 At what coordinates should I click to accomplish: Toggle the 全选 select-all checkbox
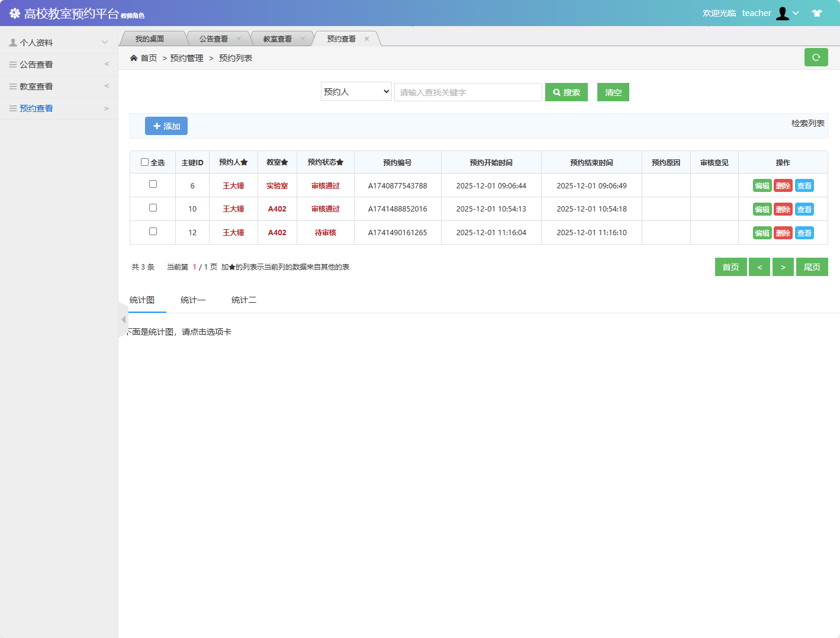[144, 162]
